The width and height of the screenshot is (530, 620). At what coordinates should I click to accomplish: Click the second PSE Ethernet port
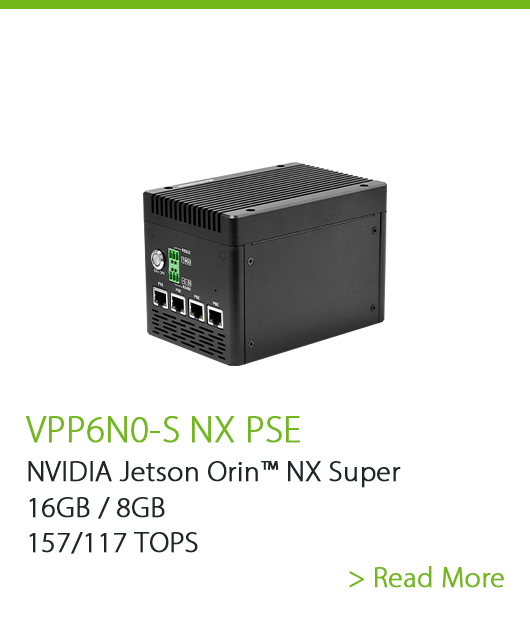click(178, 304)
